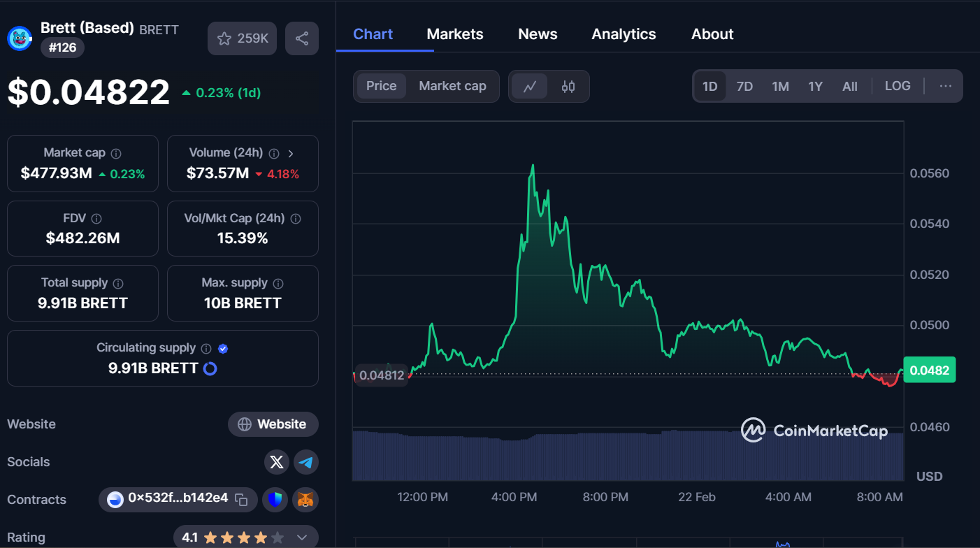
Task: Click the 4.18% volume change value
Action: 277,174
